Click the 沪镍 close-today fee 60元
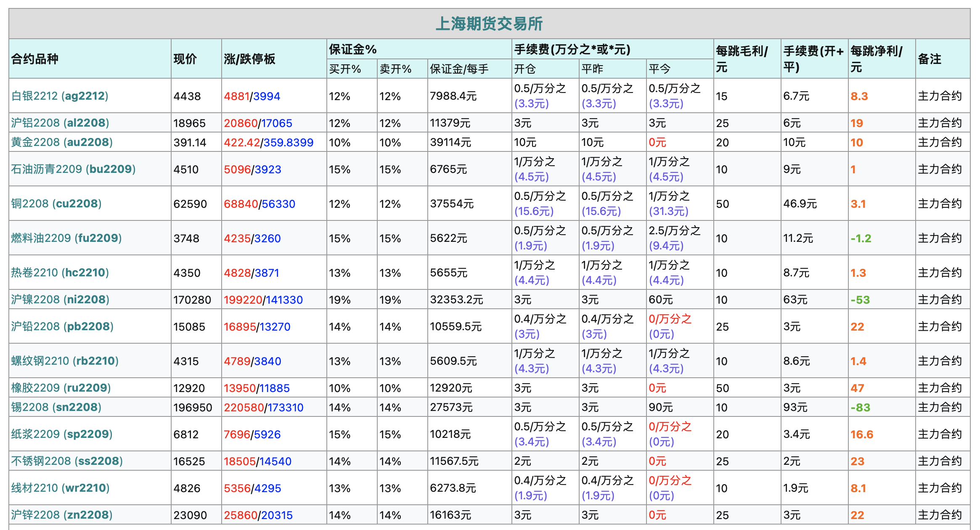Viewport: 980px width, 530px height. coord(661,299)
